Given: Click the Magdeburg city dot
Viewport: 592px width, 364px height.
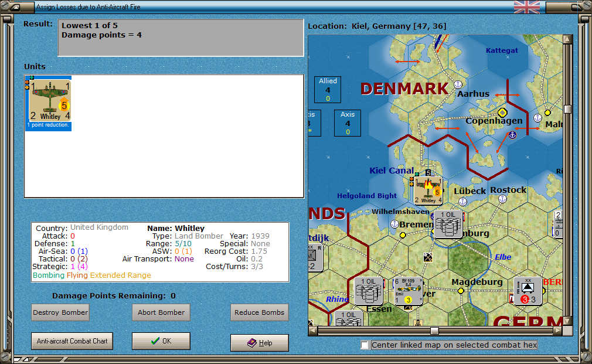Looking at the screenshot, I should [461, 291].
